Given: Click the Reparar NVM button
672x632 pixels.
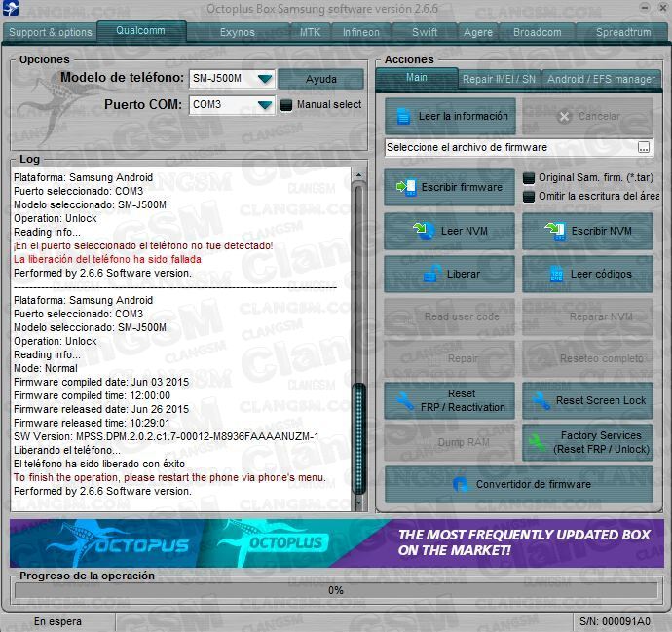Looking at the screenshot, I should [587, 316].
